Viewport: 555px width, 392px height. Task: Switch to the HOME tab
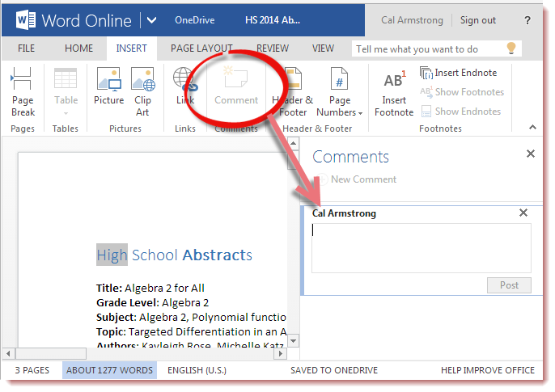[78, 48]
